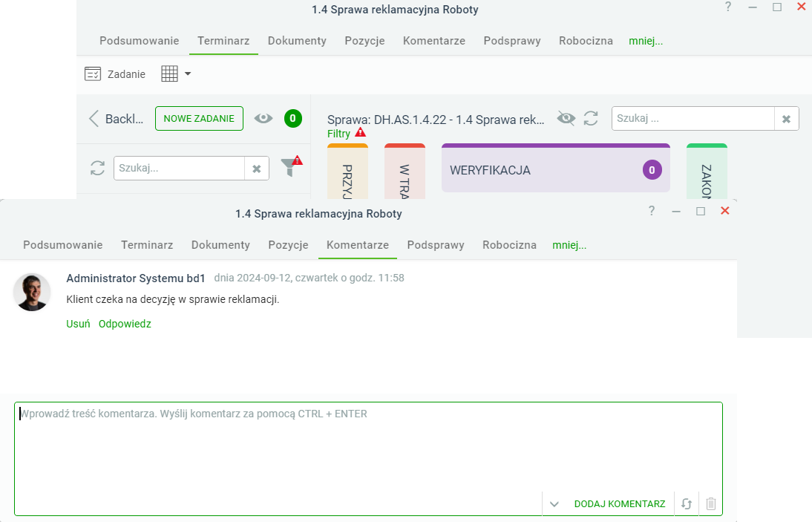
Task: Open Robocizna tab in the back window
Action: pos(586,41)
